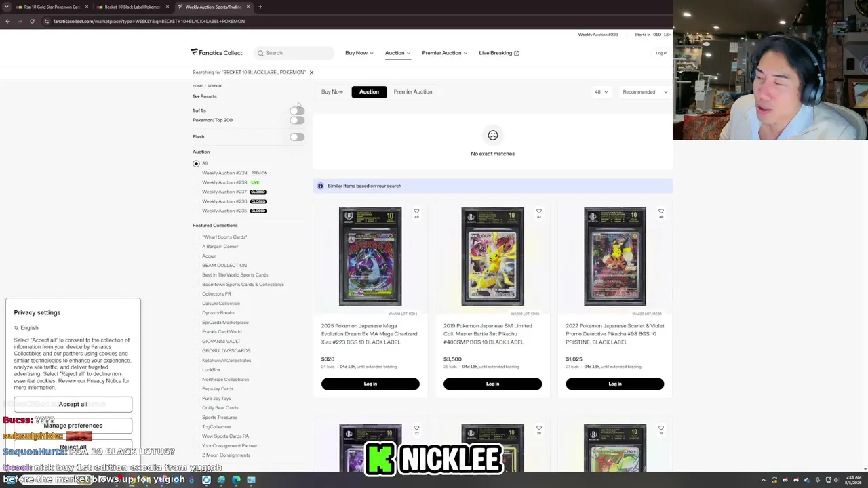Click Log in under Detective Pikachu card
The image size is (868, 488).
(x=615, y=384)
